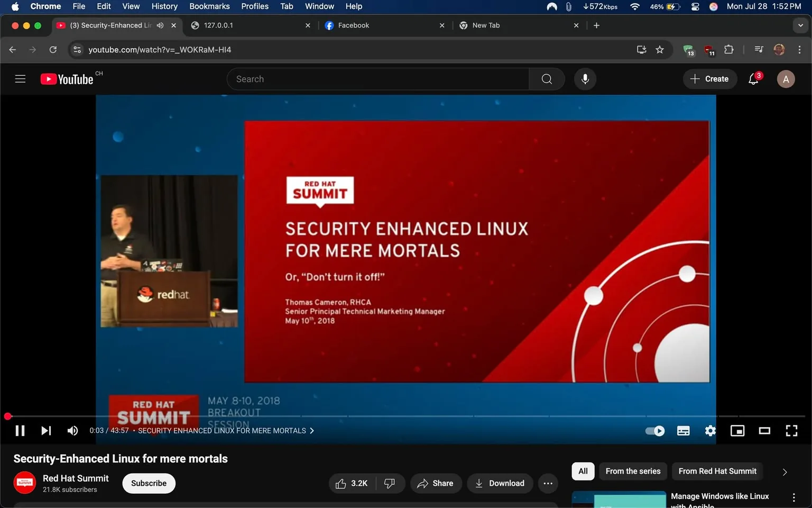Screen dimensions: 812x508
Task: Open the YouTube hamburger menu
Action: tap(20, 78)
